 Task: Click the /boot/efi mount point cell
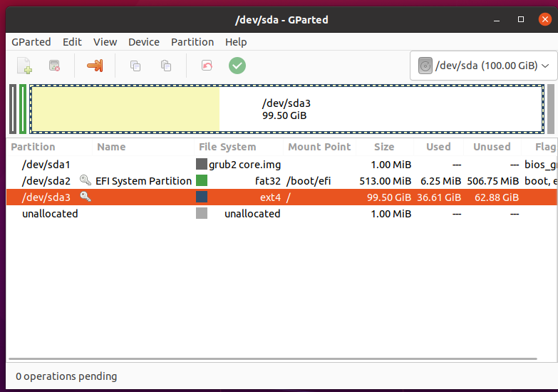309,181
